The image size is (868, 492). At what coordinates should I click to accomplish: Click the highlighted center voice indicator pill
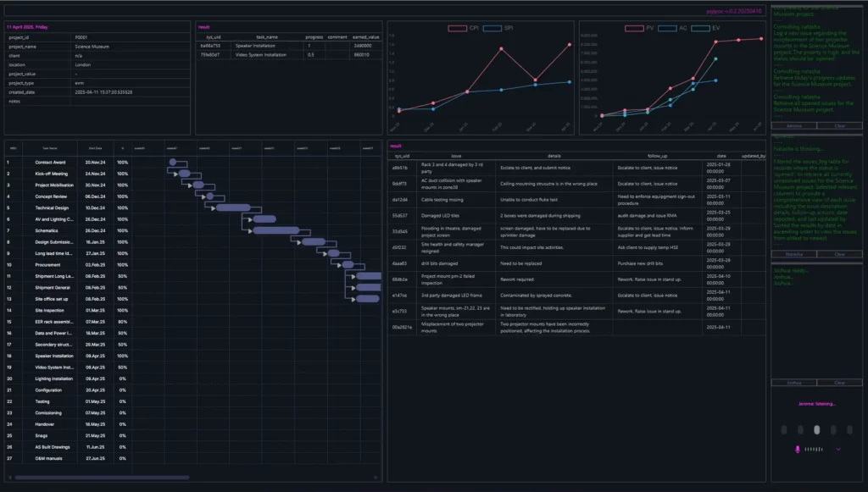[x=816, y=428]
